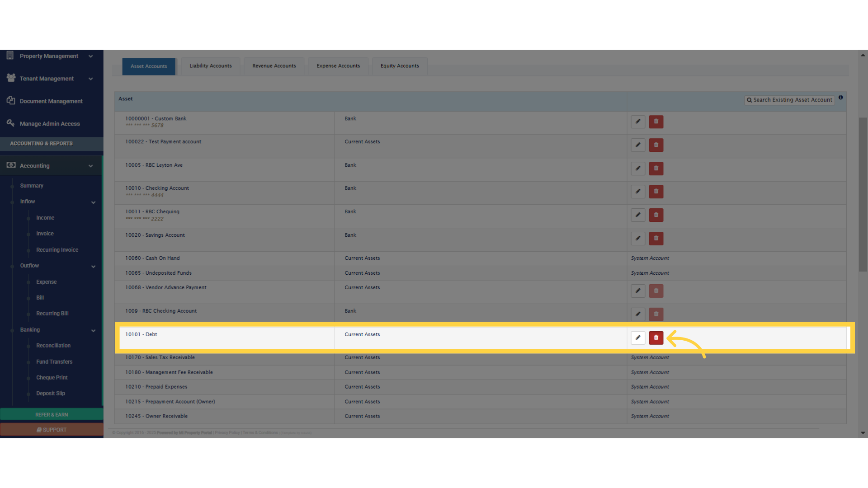
Task: Click the page scrollbar down arrow
Action: pos(863,433)
